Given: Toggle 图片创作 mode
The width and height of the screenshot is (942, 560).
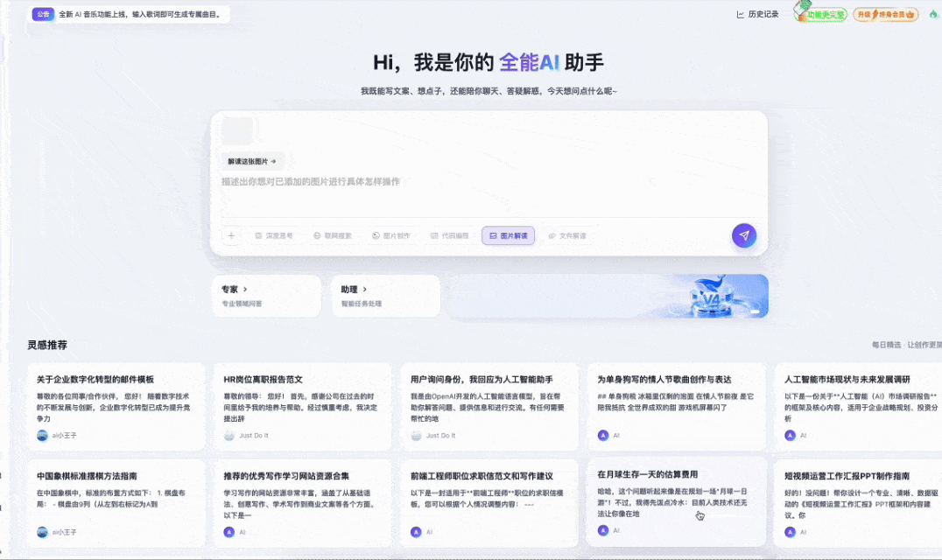Looking at the screenshot, I should (x=391, y=236).
